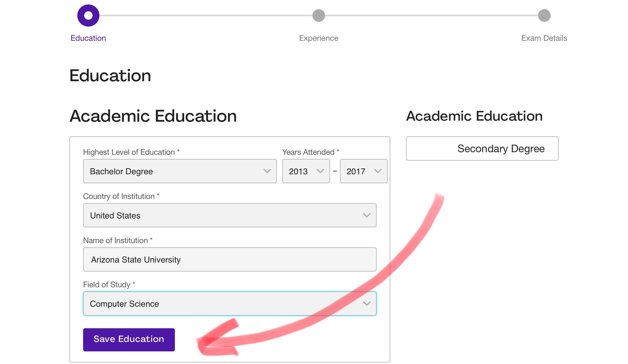
Task: Click the chevron arrow beside Bachelor Degree
Action: coord(267,171)
